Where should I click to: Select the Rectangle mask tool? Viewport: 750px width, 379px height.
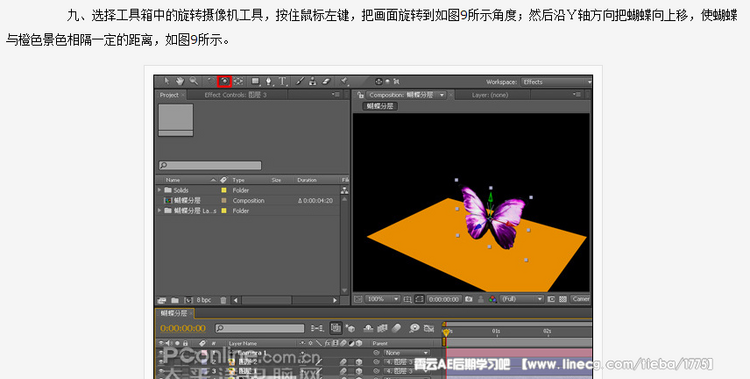(255, 82)
